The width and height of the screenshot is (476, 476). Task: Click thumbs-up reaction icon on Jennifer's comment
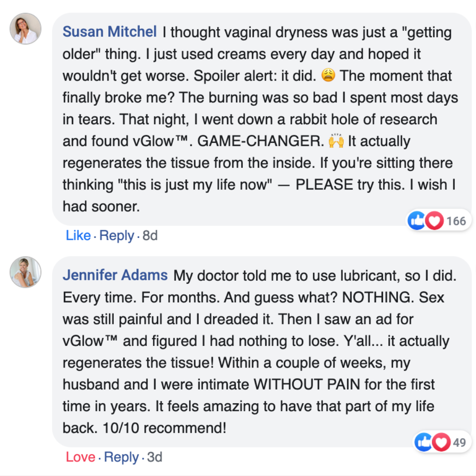tap(423, 442)
